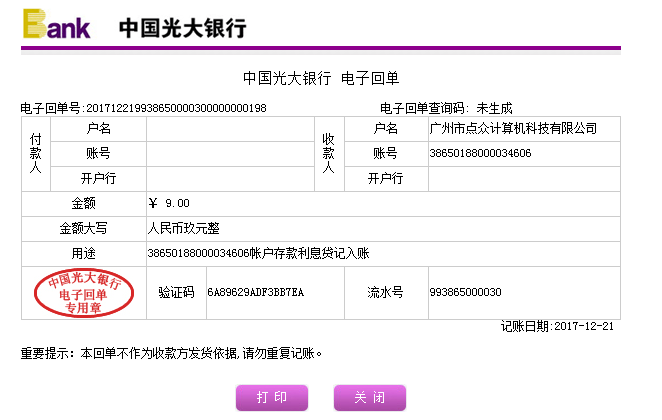Screen dimensions: 662x420
Task: Click the amount ¥ 9.00 value
Action: click(169, 203)
